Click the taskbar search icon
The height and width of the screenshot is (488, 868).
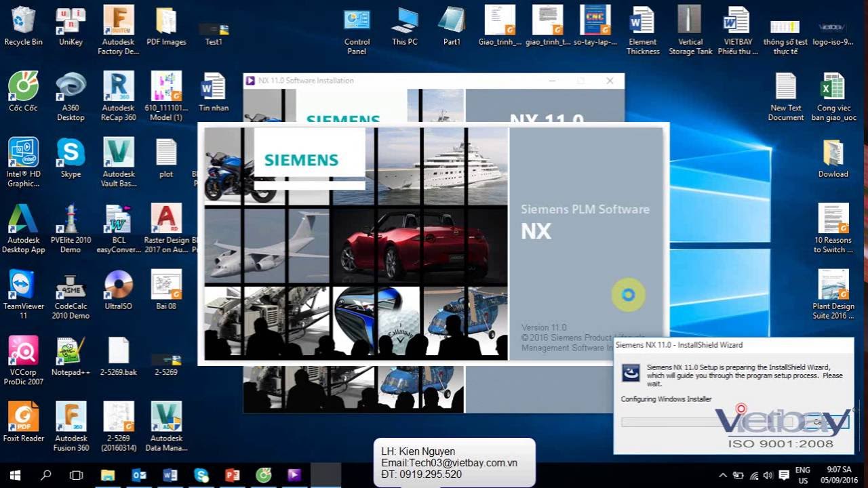[46, 475]
